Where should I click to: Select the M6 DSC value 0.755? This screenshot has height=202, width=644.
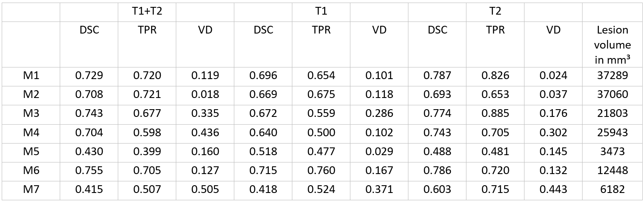point(89,170)
